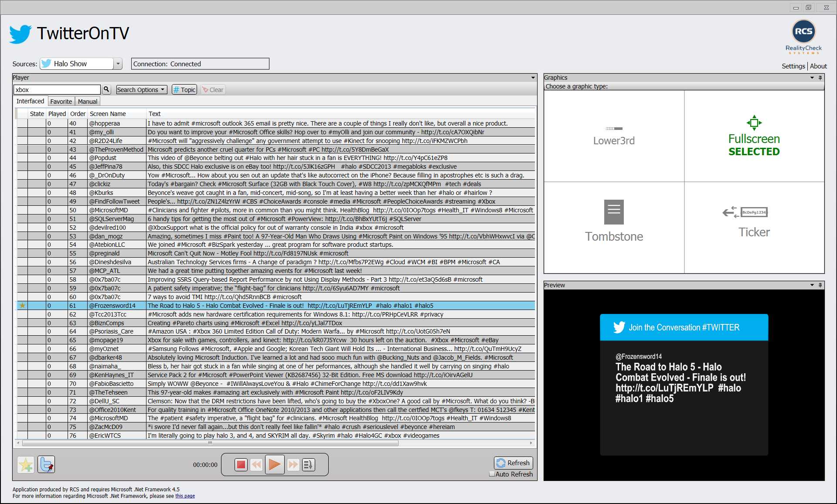
Task: Select the @EricWTCS tweet row
Action: (x=276, y=436)
